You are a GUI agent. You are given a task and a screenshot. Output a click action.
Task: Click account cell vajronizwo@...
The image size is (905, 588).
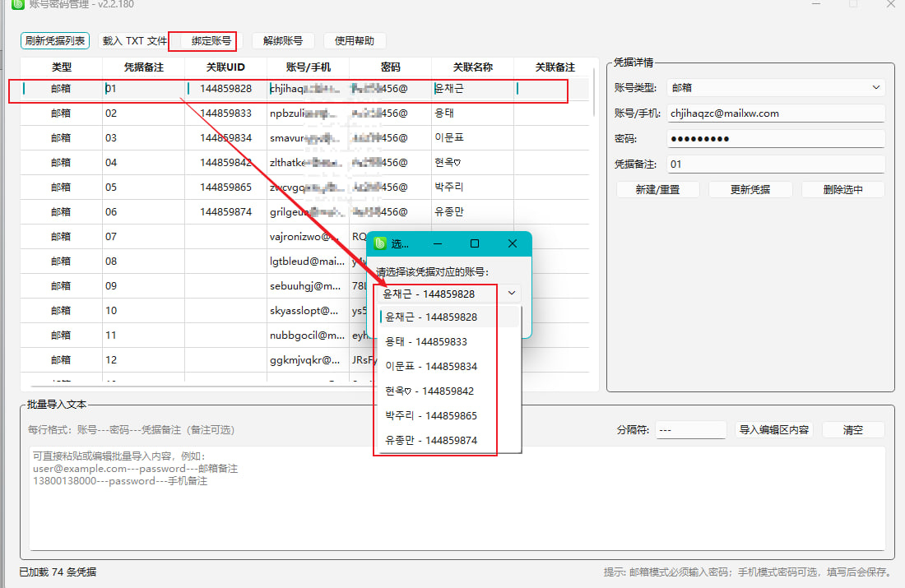pyautogui.click(x=309, y=237)
